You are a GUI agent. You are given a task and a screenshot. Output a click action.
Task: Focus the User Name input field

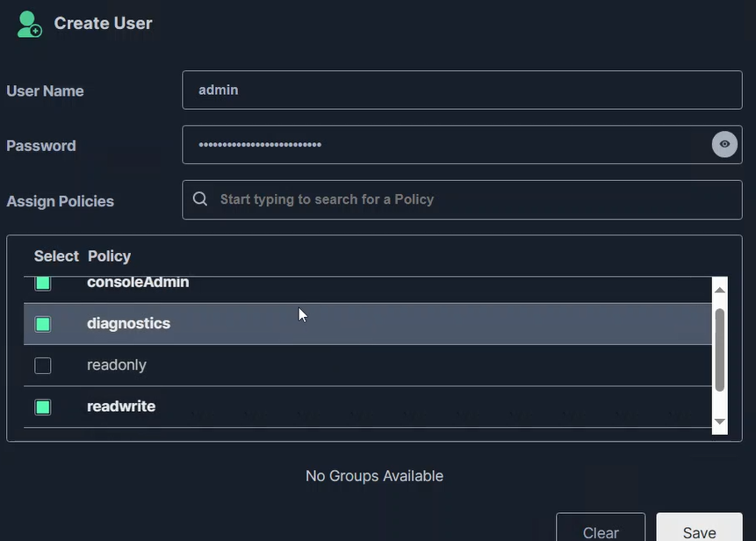(x=462, y=90)
